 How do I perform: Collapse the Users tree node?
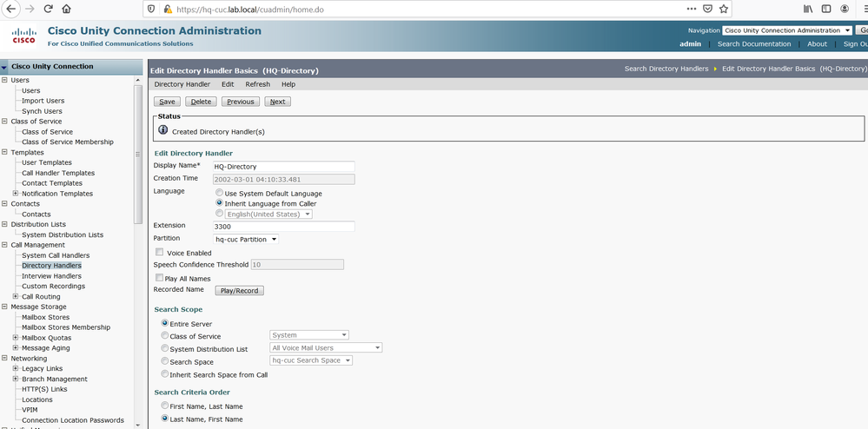[x=4, y=80]
